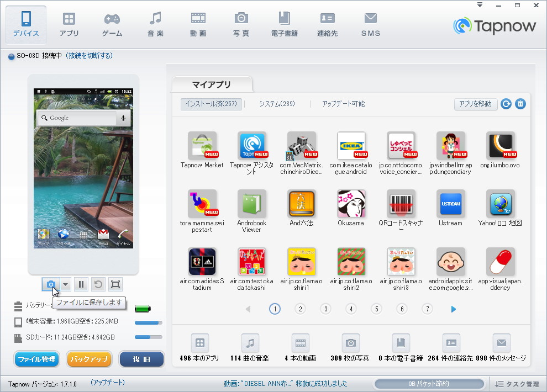
Task: Select the com.VecMatrix.chinchiroDice app icon
Action: (x=302, y=146)
